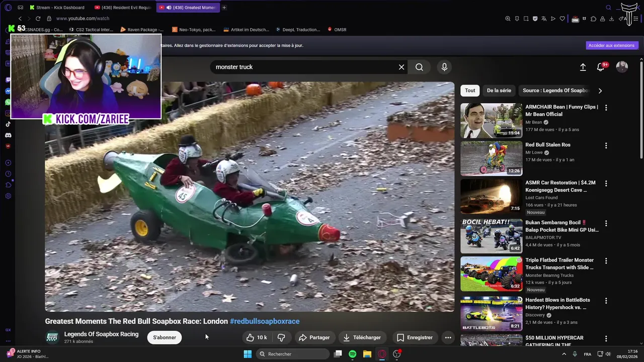Open ARMCHAIR Bean video thumbnail
The image size is (644, 362).
pos(491,121)
